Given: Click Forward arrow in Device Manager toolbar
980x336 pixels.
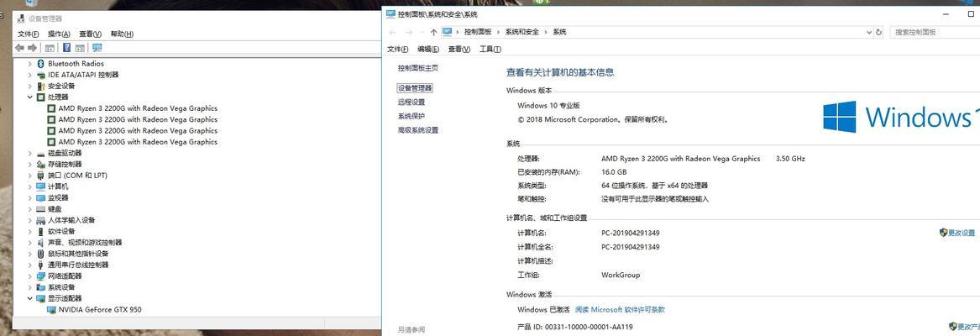Looking at the screenshot, I should [33, 48].
